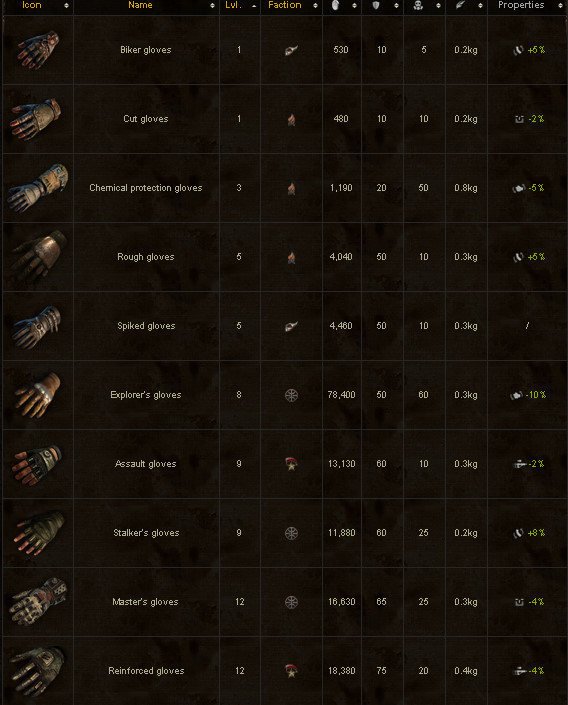Image resolution: width=568 pixels, height=705 pixels.
Task: Open the Spiked gloves name link
Action: click(146, 326)
